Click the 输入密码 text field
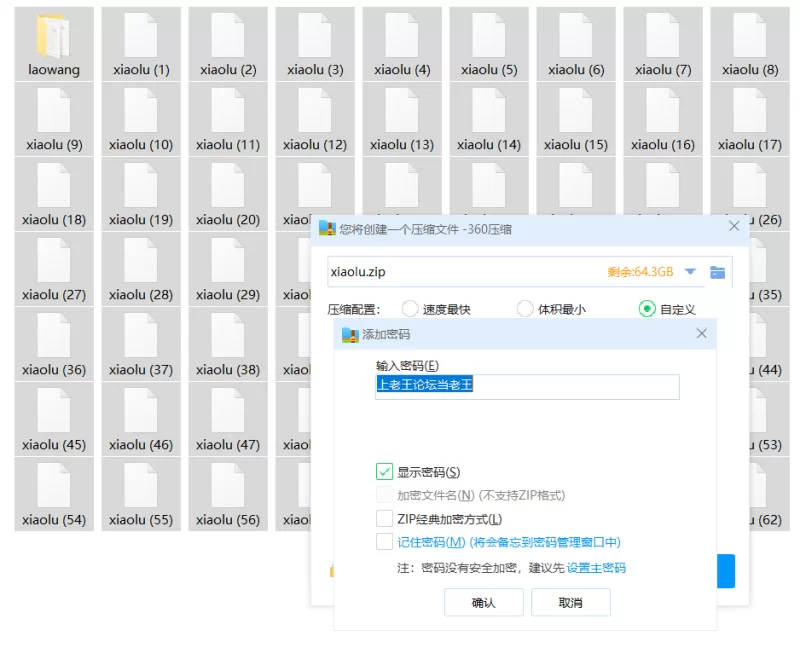Viewport: 800px width, 665px height. [527, 387]
